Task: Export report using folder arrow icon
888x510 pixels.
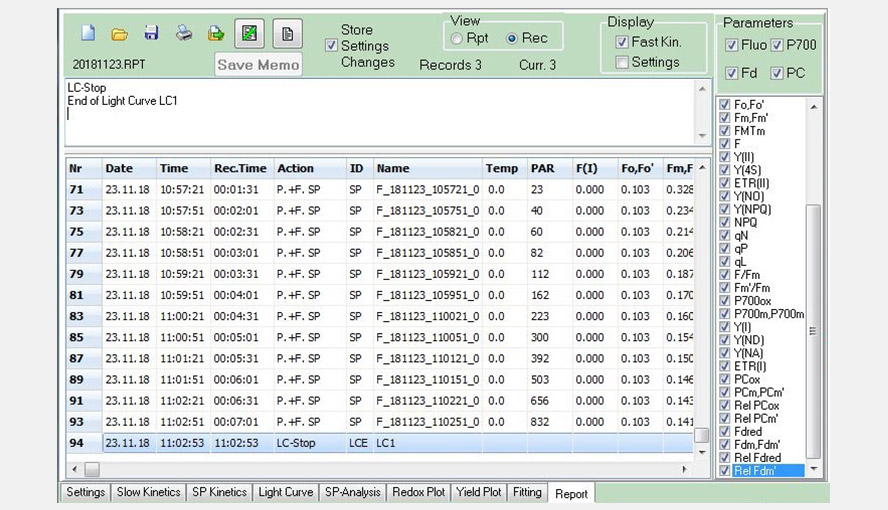Action: [x=216, y=34]
